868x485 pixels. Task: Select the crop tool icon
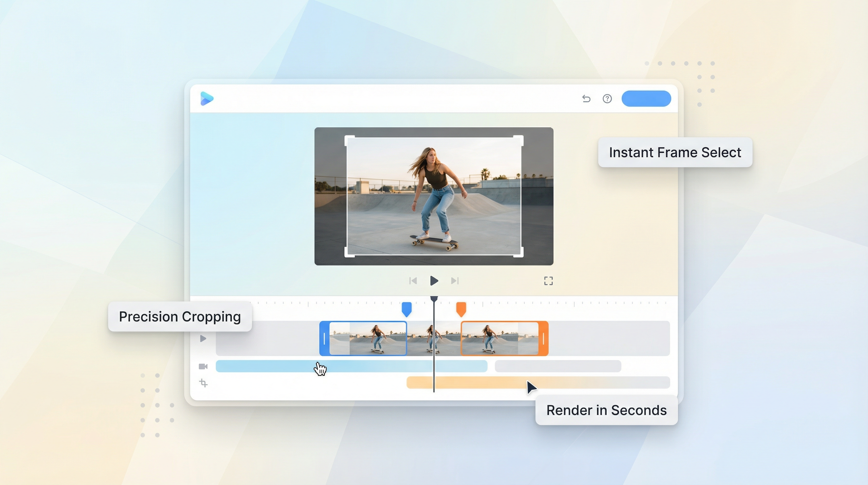[x=203, y=383]
